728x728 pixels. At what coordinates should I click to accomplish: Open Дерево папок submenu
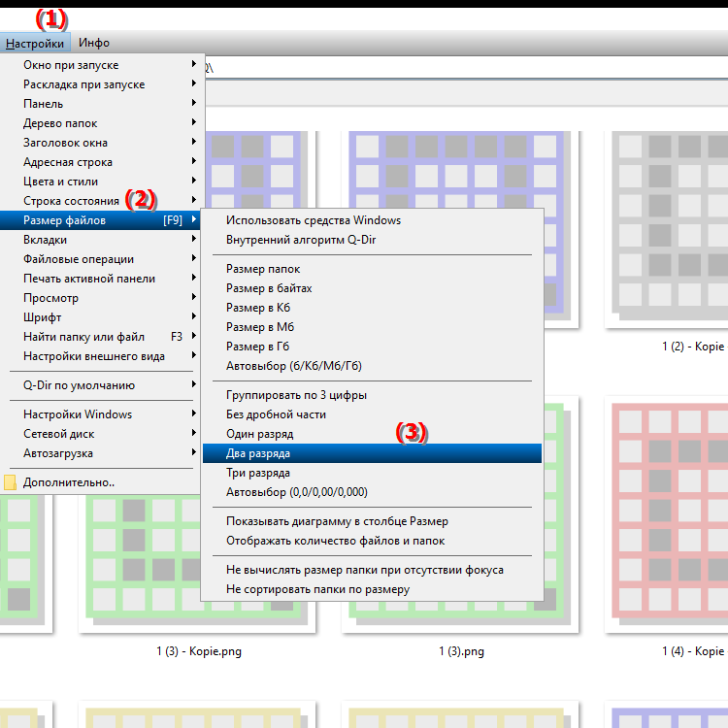coord(100,123)
